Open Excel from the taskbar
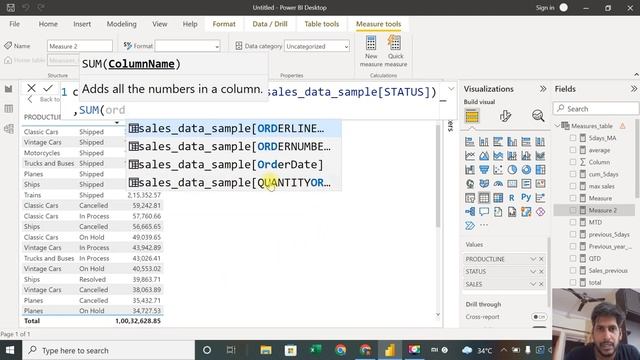640x360 pixels. pyautogui.click(x=316, y=350)
